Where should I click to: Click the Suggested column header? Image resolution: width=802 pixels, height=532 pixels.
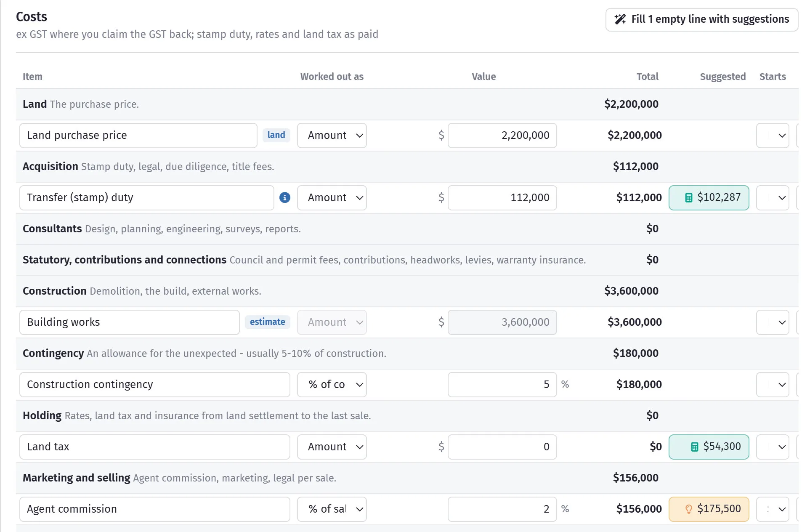pos(722,77)
